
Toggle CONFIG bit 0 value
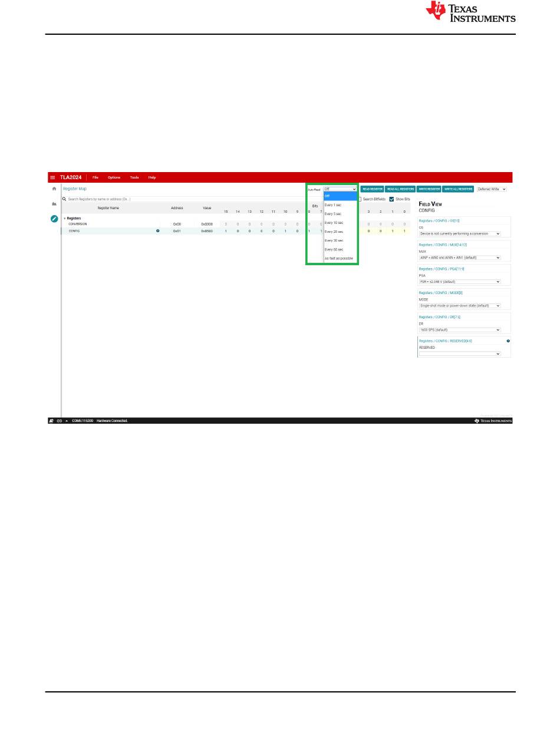[x=404, y=231]
